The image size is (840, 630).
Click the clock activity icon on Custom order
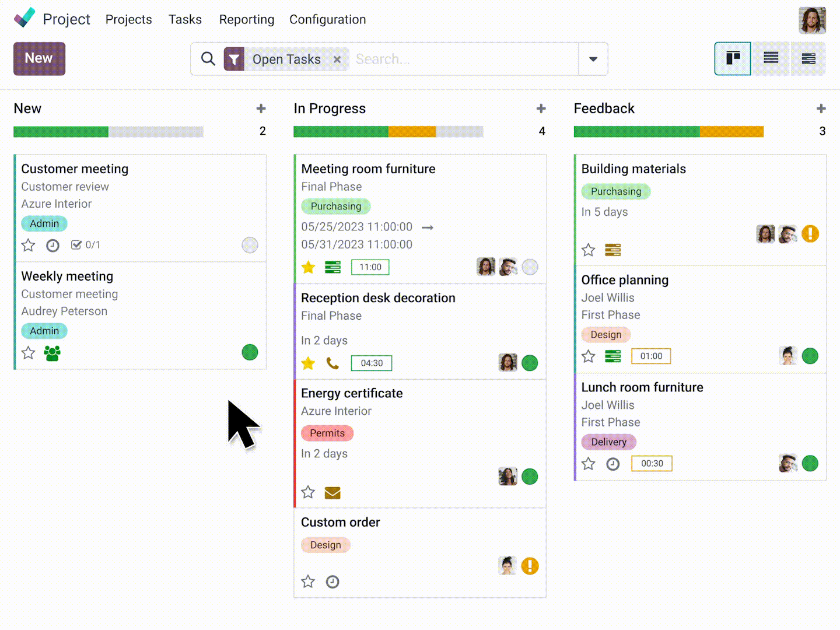(x=332, y=582)
